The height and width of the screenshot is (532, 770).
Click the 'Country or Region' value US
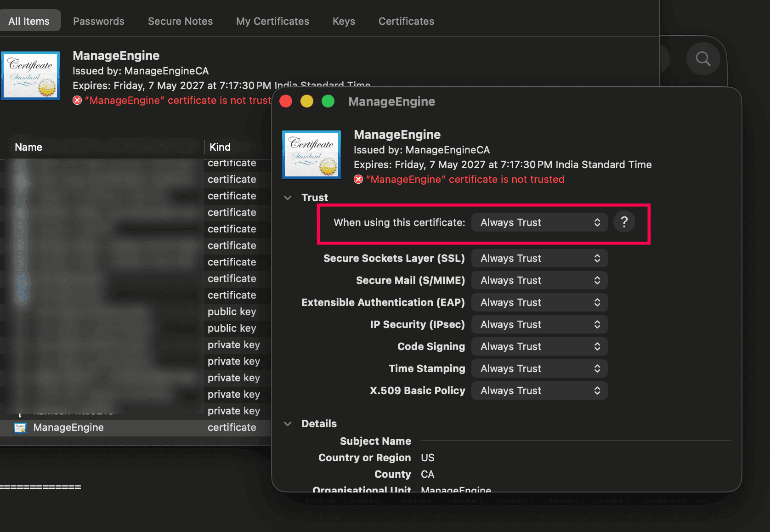(428, 458)
